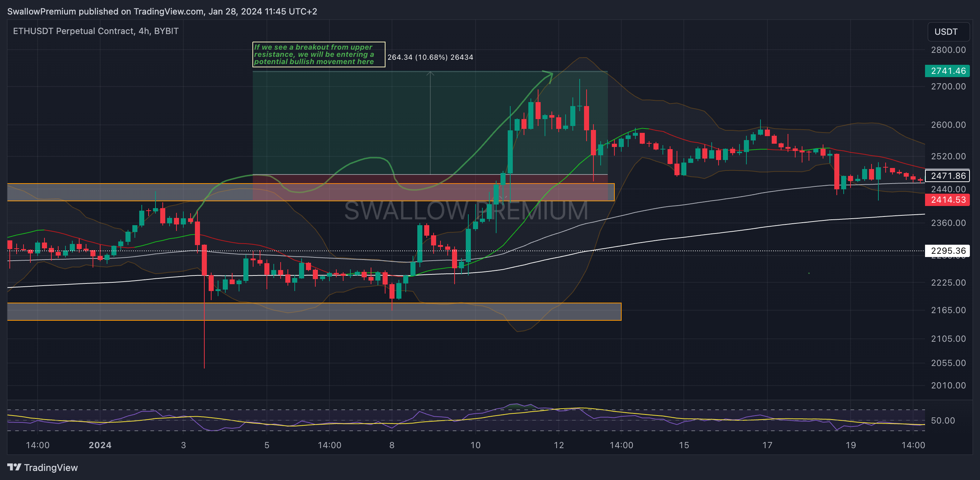Viewport: 980px width, 480px height.
Task: Click the 2024 year label on time axis
Action: click(x=100, y=445)
